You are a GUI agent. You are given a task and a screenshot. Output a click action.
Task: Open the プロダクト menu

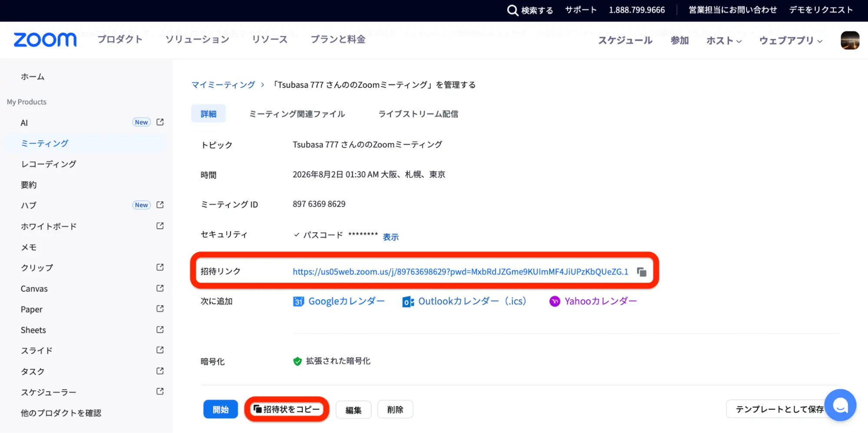coord(120,39)
